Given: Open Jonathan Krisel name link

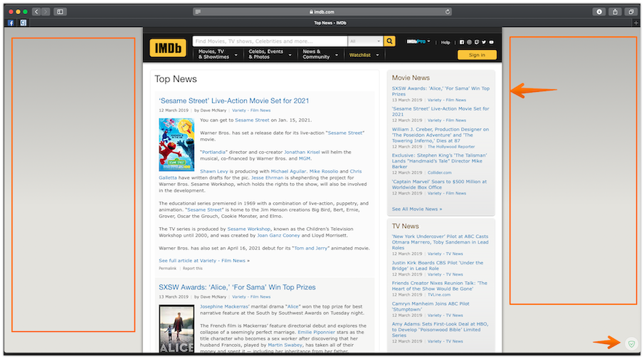Looking at the screenshot, I should [x=302, y=152].
